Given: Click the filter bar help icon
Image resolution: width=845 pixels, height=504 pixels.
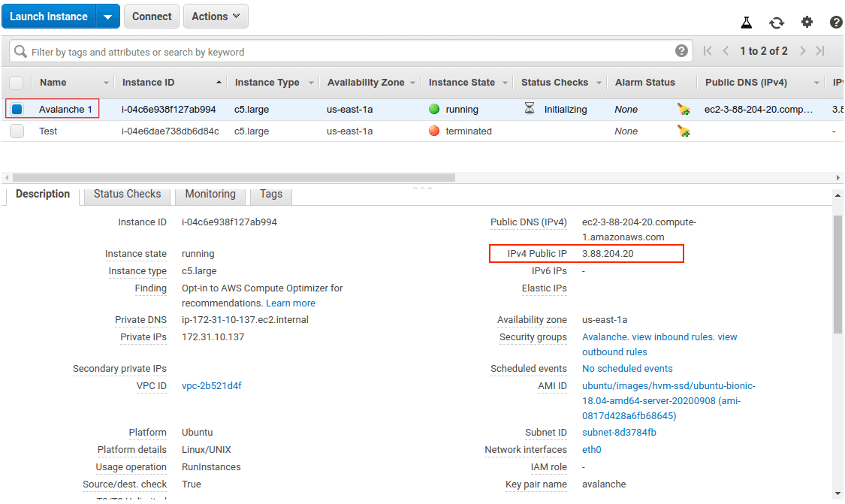Looking at the screenshot, I should click(x=681, y=51).
